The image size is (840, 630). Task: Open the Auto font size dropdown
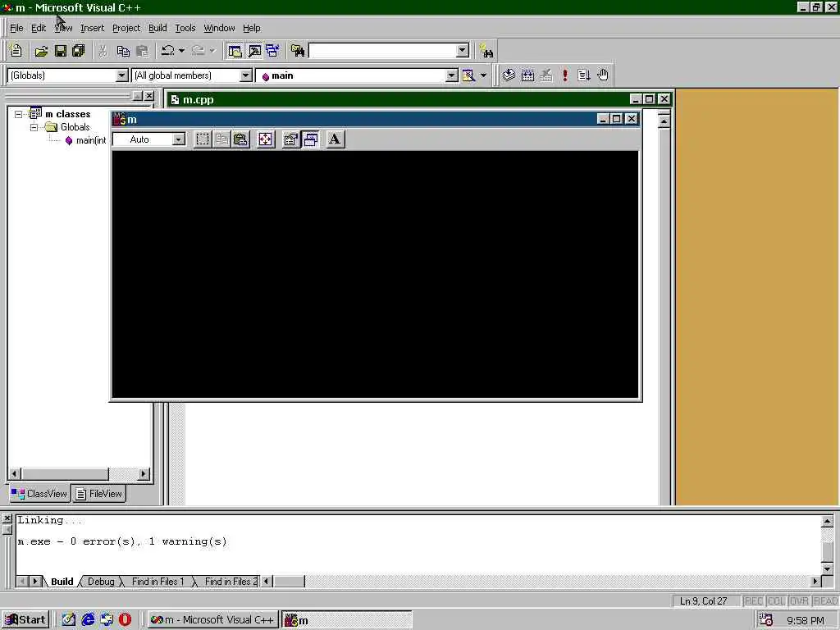(x=178, y=139)
